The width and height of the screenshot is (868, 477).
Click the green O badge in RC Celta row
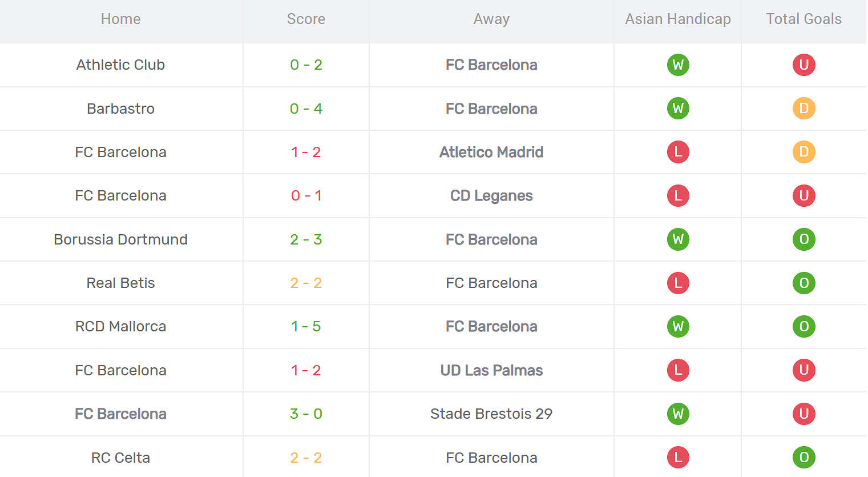point(804,457)
